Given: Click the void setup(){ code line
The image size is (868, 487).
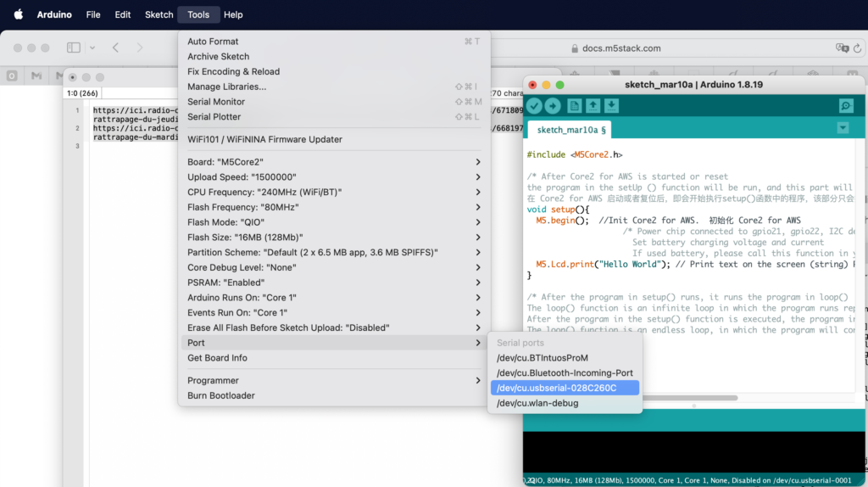Looking at the screenshot, I should click(558, 210).
